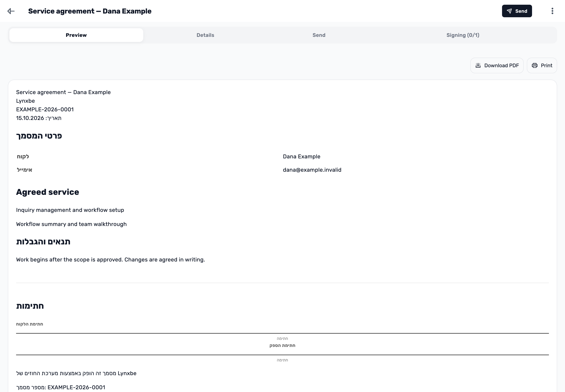Select 'Inquiry management and workflow setup' line
The width and height of the screenshot is (565, 392).
pyautogui.click(x=70, y=210)
